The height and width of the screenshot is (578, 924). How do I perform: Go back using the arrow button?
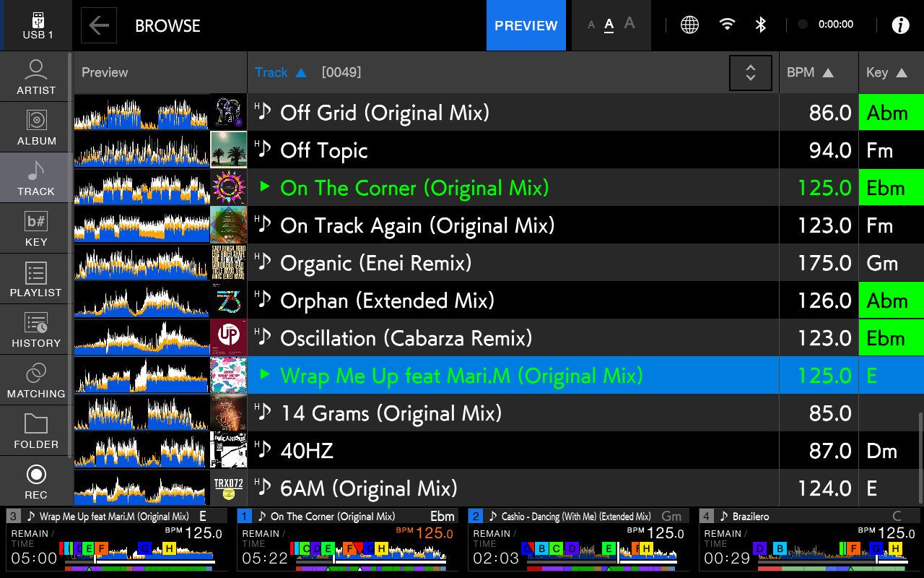(x=98, y=25)
